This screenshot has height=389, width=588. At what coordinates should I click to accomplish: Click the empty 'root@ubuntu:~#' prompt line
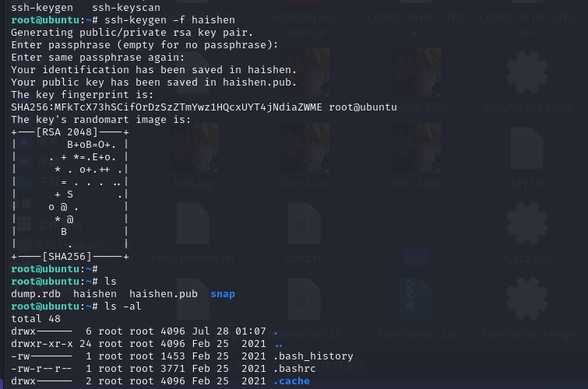tap(55, 268)
